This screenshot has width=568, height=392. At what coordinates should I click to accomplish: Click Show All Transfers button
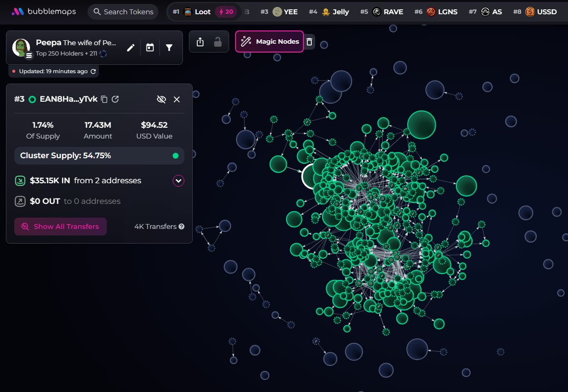60,226
